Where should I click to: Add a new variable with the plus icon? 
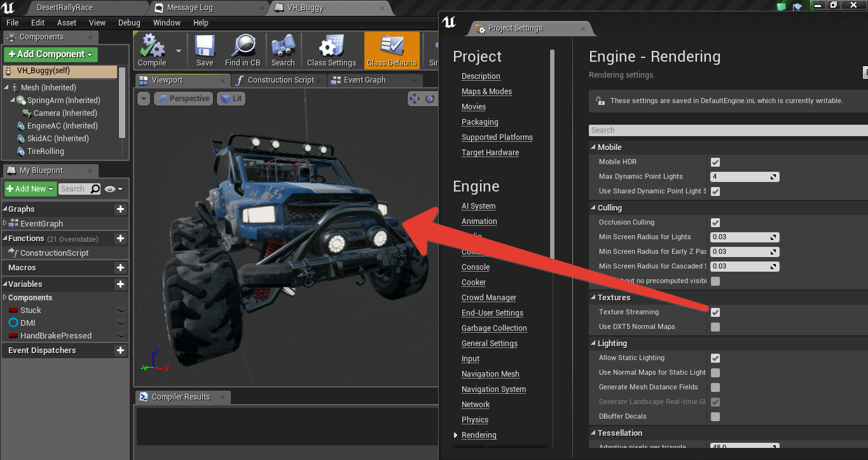120,284
